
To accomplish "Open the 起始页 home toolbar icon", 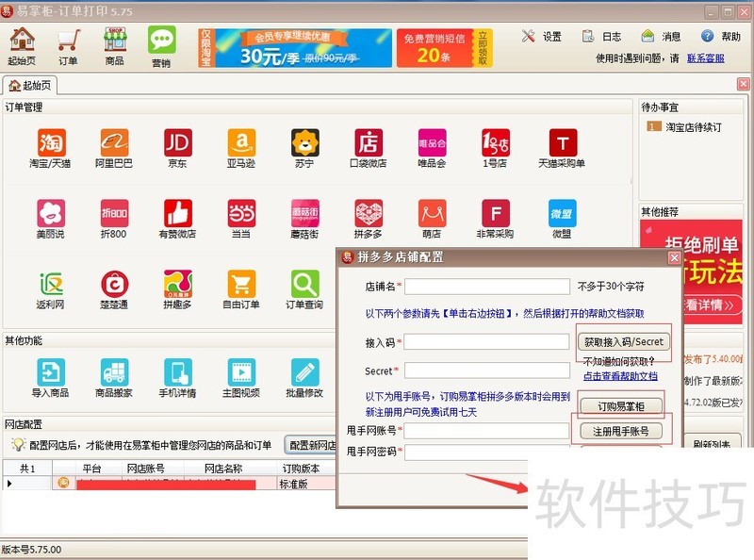I will [x=22, y=46].
